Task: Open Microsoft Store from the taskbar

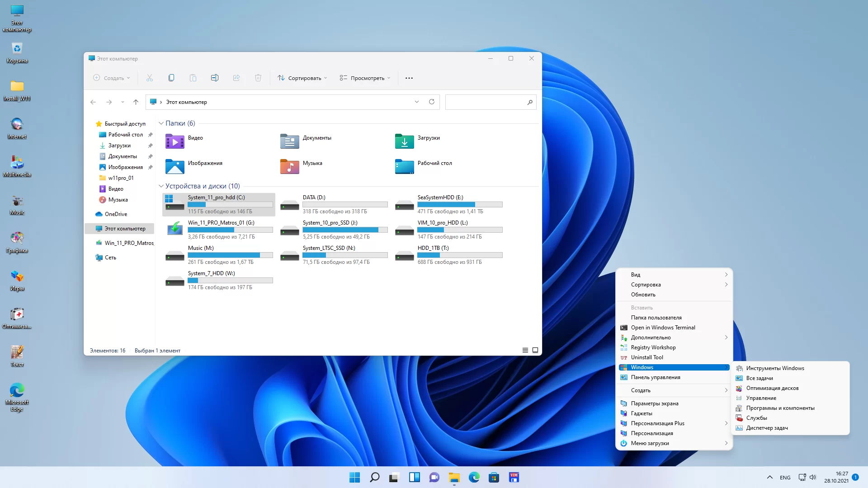Action: click(x=494, y=477)
